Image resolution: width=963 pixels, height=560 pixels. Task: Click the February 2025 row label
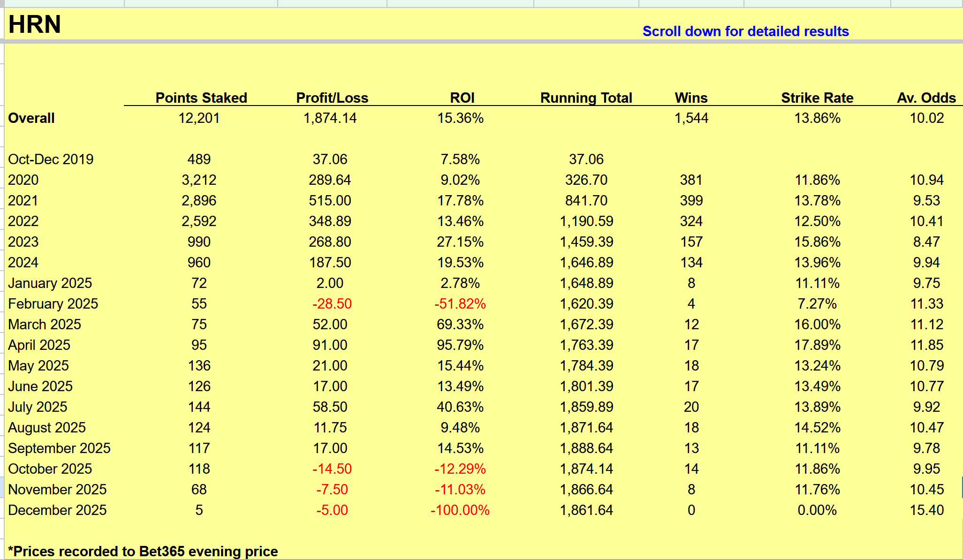[x=53, y=304]
